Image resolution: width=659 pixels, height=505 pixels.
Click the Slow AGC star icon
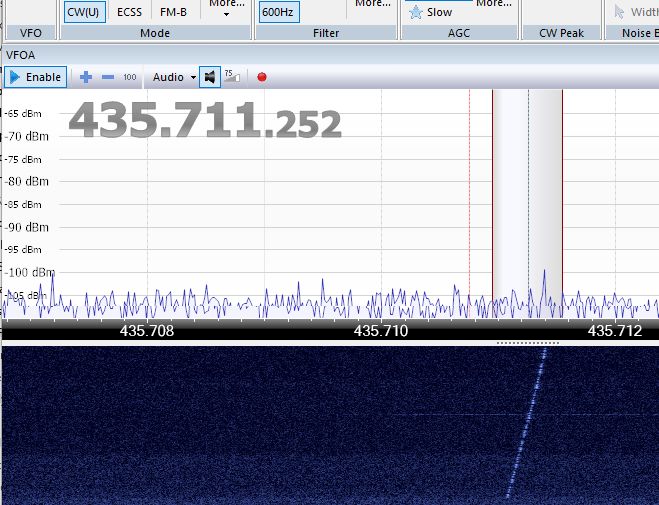click(x=416, y=12)
